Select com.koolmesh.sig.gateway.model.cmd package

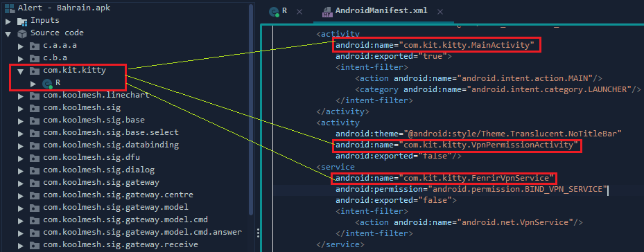[x=125, y=219]
